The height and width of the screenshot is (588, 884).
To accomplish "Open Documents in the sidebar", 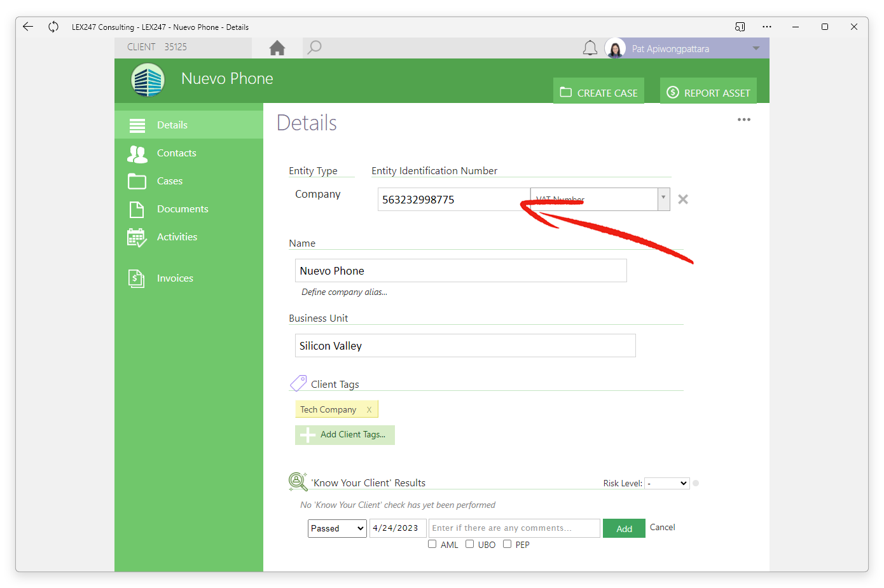I will 189,209.
